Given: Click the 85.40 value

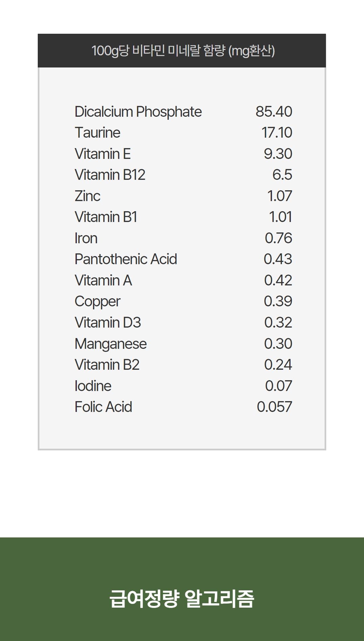Looking at the screenshot, I should (274, 112).
